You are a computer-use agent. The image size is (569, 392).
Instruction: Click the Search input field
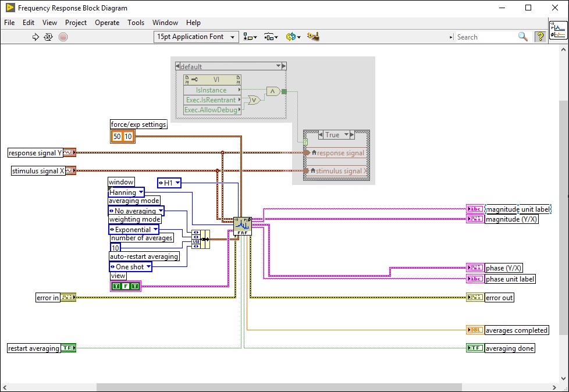coord(489,37)
